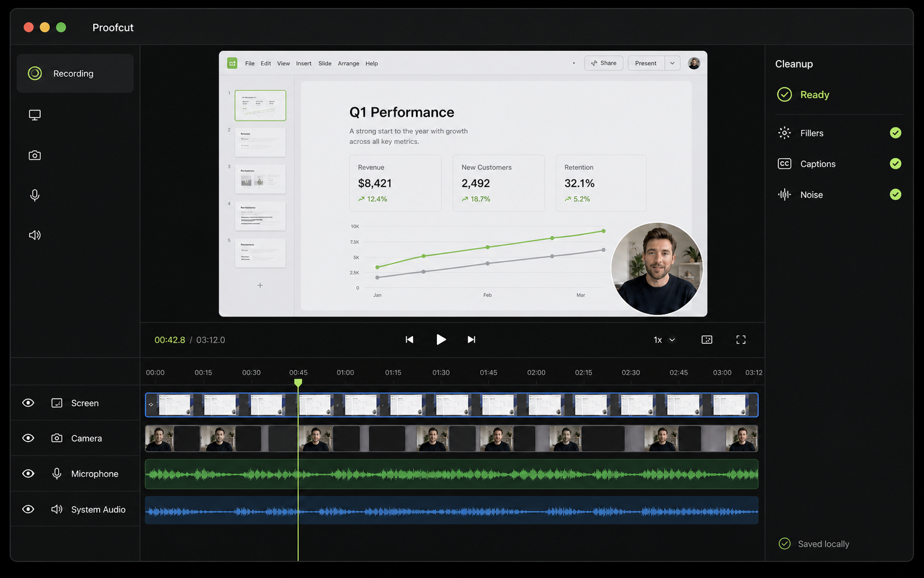The image size is (924, 578).
Task: Click the user avatar in slide app
Action: click(694, 63)
